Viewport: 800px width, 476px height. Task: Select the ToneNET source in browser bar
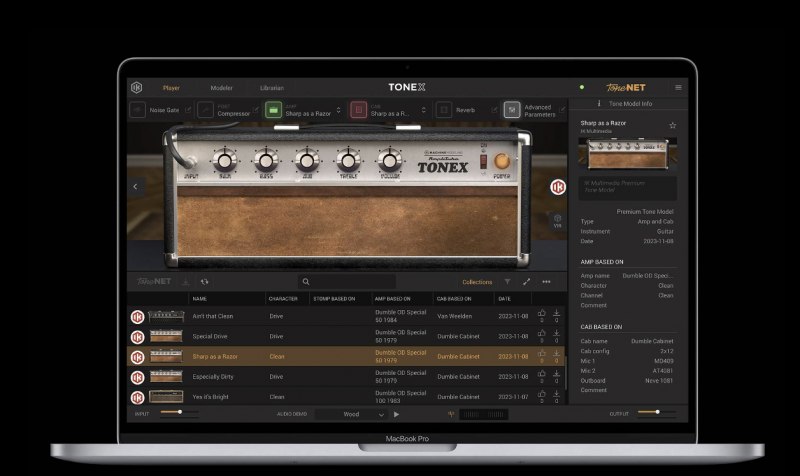click(154, 282)
